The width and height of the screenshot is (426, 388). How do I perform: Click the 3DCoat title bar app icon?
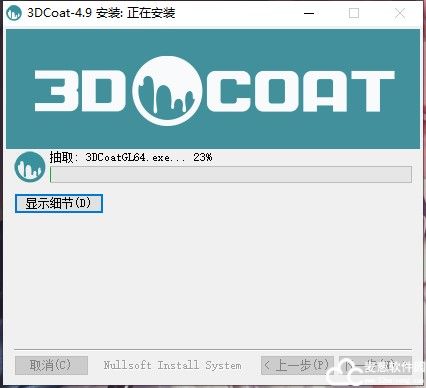[x=14, y=13]
